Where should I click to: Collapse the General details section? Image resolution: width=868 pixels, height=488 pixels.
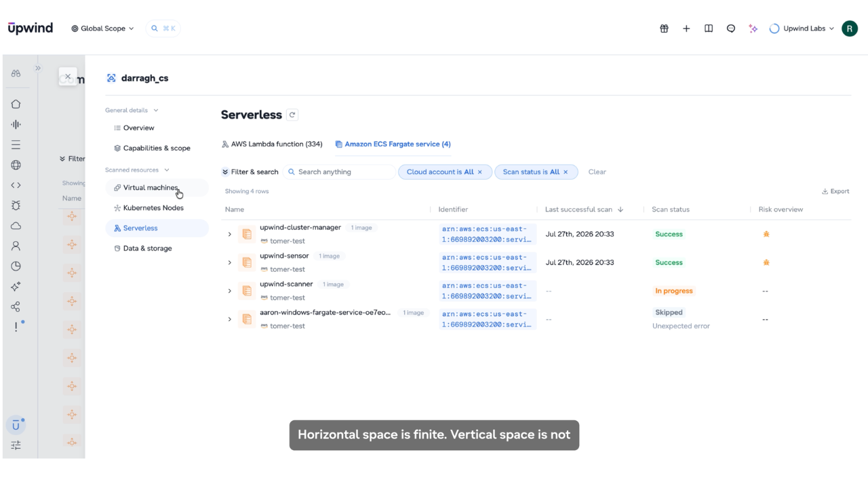coord(132,110)
